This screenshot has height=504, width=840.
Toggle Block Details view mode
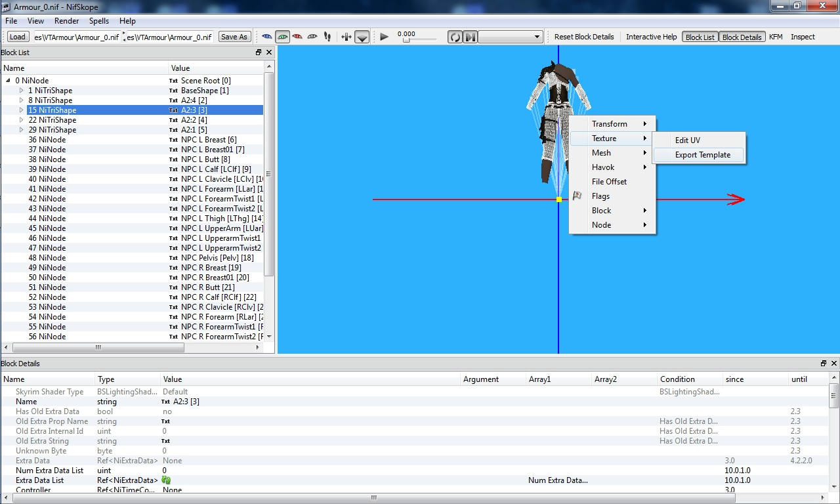pyautogui.click(x=742, y=37)
